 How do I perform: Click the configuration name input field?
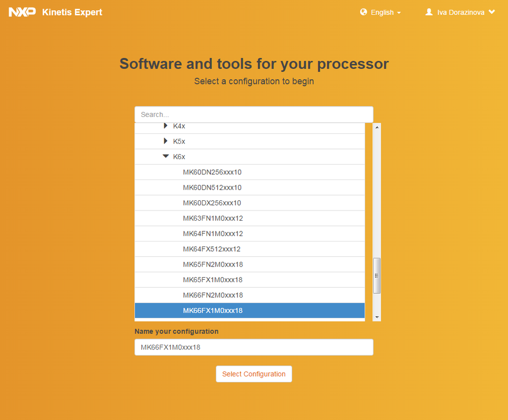254,347
